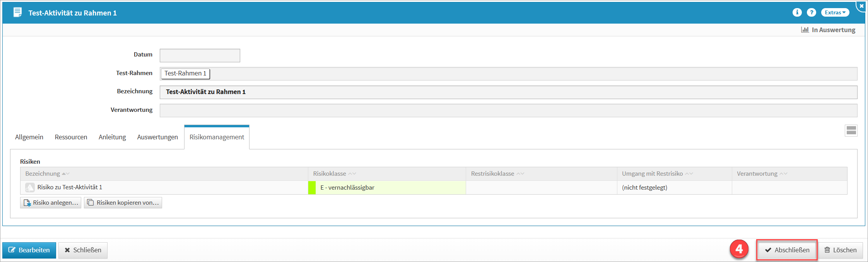
Task: Click the green risk class color swatch
Action: [312, 188]
